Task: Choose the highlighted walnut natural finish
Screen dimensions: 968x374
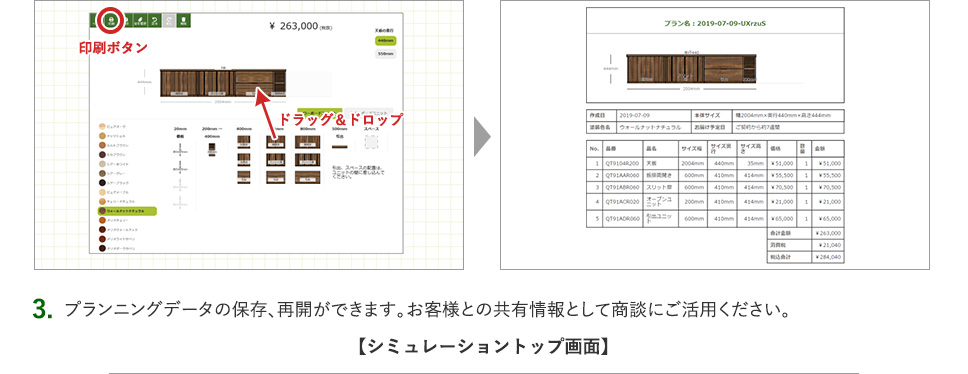Action: click(x=127, y=211)
